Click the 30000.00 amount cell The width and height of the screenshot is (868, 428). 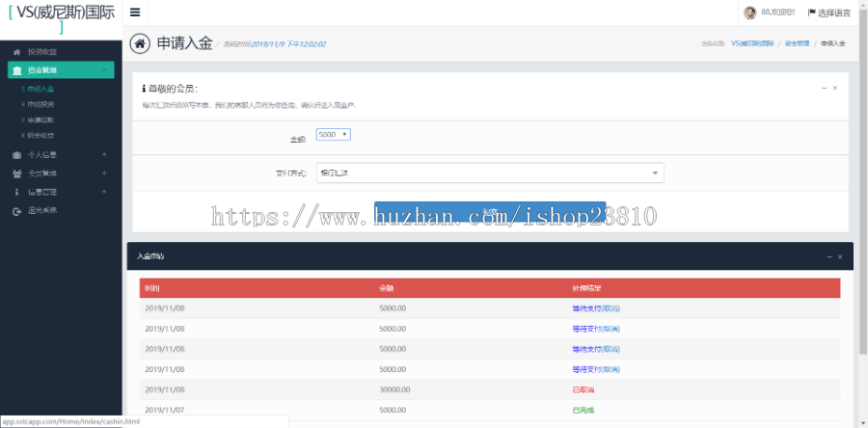(x=394, y=389)
